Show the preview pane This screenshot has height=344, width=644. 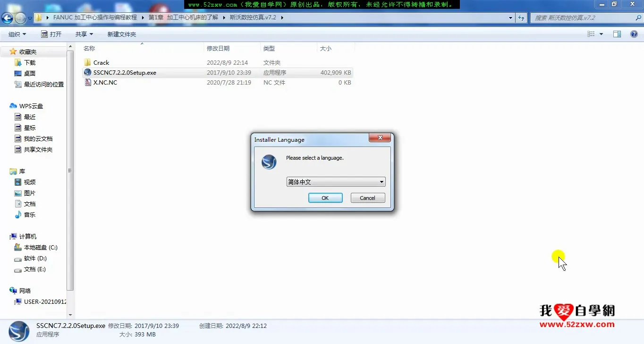617,34
